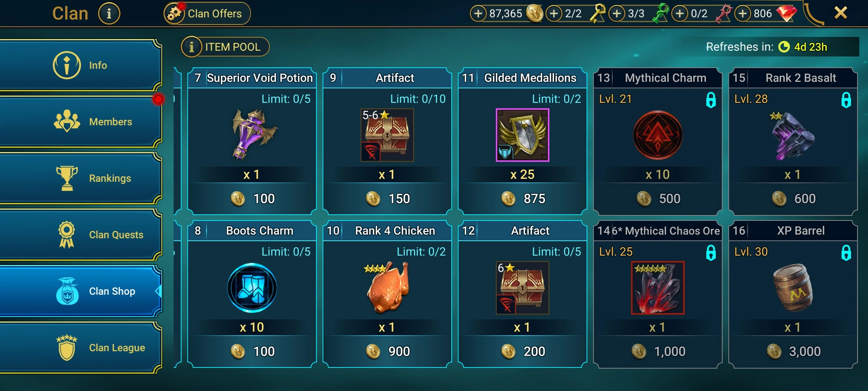Tap the plus icon beside red gems

(x=743, y=14)
